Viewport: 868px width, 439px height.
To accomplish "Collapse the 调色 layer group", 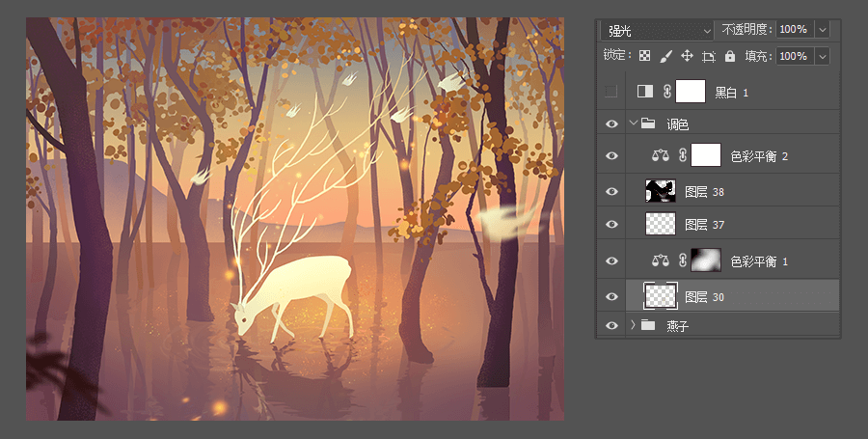I will point(634,123).
